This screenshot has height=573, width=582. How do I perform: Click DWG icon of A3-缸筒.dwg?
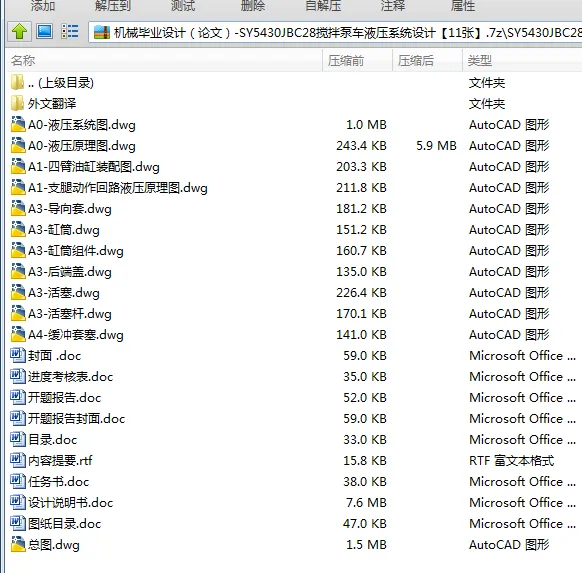point(18,229)
